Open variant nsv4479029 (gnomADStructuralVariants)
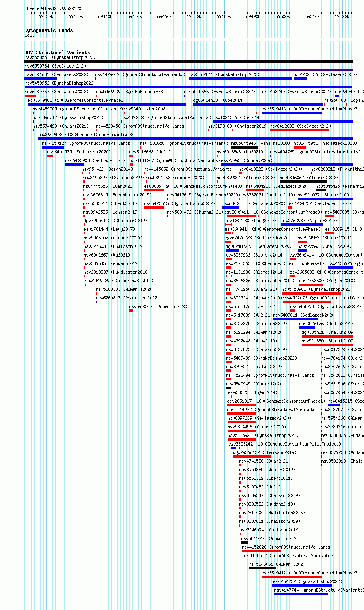This screenshot has height=610, width=364. pyautogui.click(x=140, y=75)
